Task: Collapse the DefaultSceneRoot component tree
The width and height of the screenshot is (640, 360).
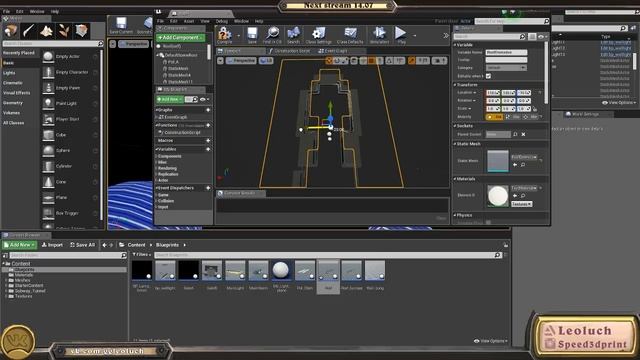Action: point(158,55)
